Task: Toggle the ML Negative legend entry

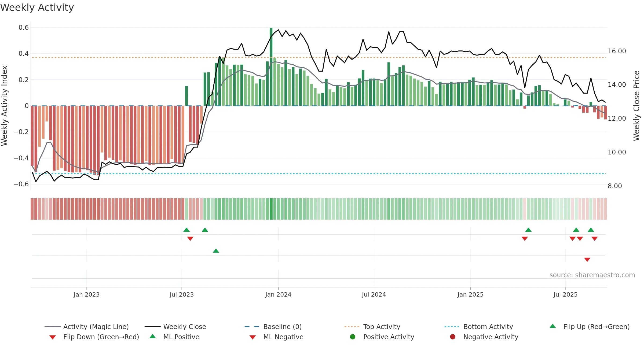Action: [276, 337]
